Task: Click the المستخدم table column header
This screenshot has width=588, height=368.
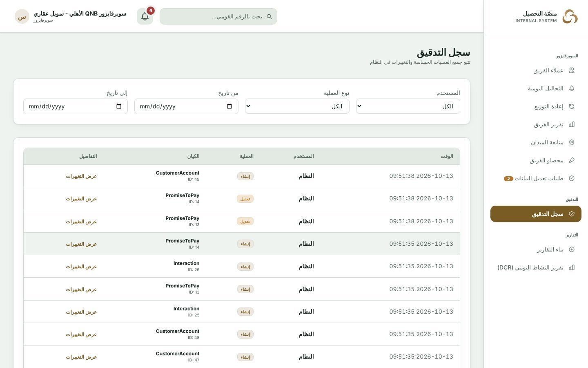Action: click(303, 156)
